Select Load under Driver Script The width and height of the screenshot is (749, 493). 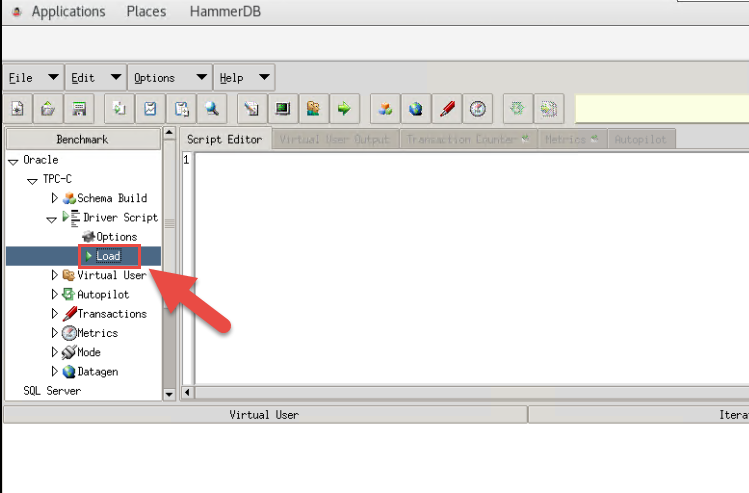108,256
